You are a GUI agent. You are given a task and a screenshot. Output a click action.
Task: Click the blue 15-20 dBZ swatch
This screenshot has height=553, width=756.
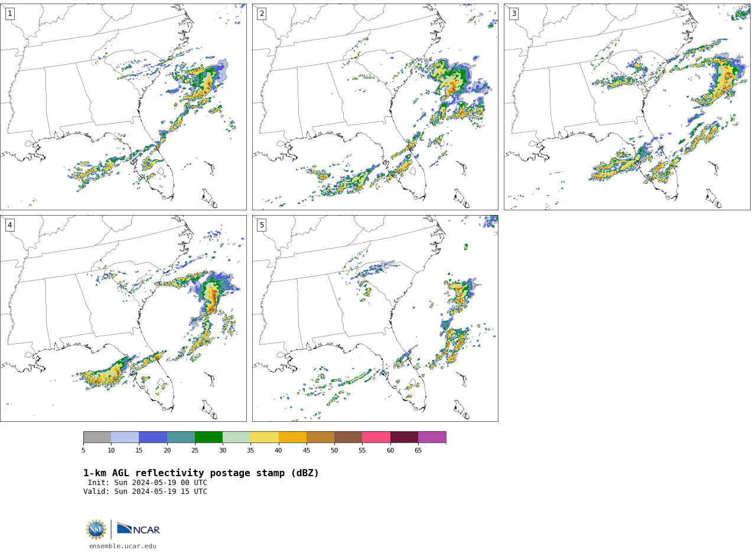tap(153, 437)
